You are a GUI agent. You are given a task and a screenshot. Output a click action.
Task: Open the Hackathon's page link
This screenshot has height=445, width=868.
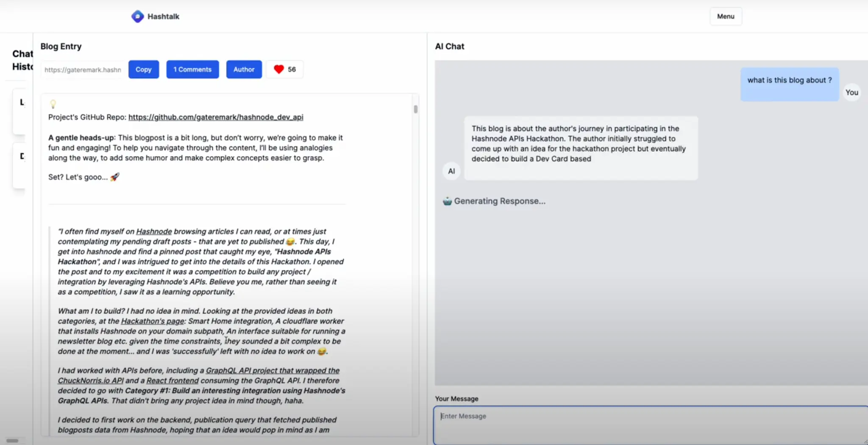pyautogui.click(x=153, y=321)
